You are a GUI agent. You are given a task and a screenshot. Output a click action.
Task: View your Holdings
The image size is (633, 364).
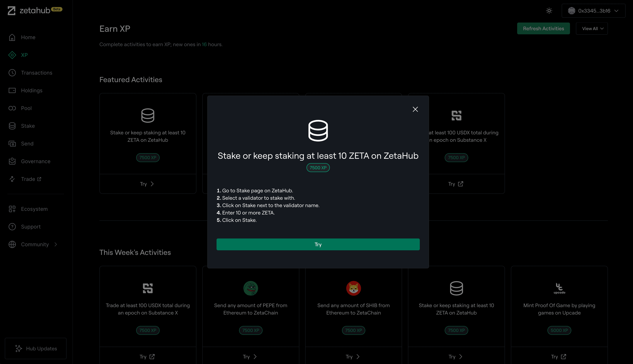tap(32, 90)
